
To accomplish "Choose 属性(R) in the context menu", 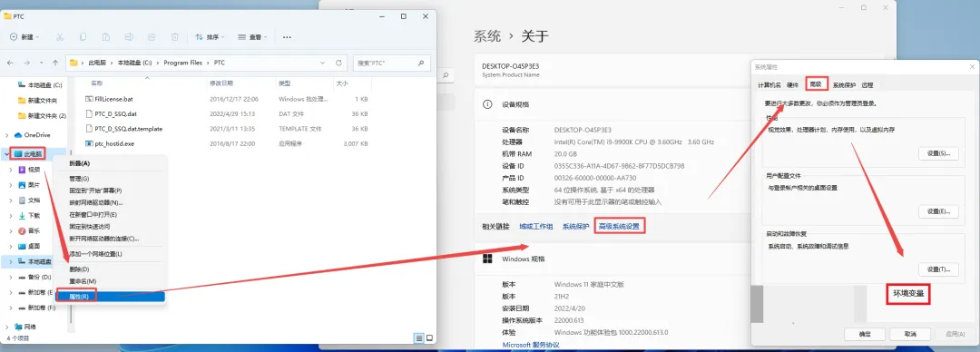I will coord(111,297).
